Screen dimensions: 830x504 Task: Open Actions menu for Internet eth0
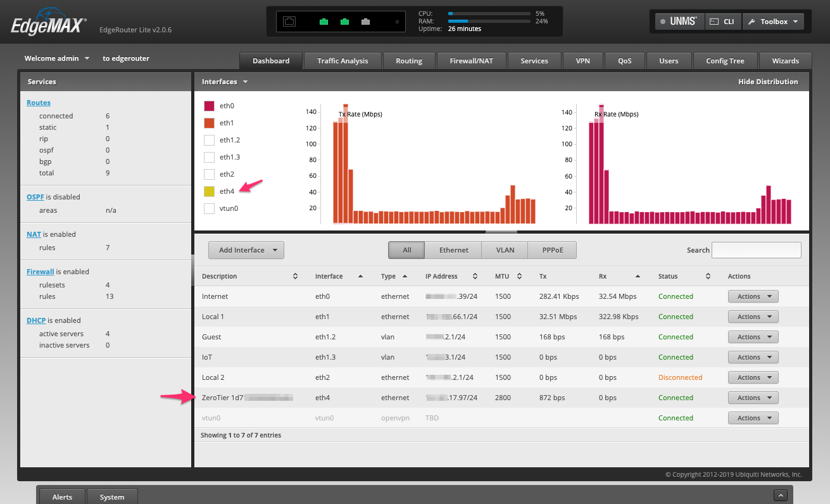[x=753, y=296]
